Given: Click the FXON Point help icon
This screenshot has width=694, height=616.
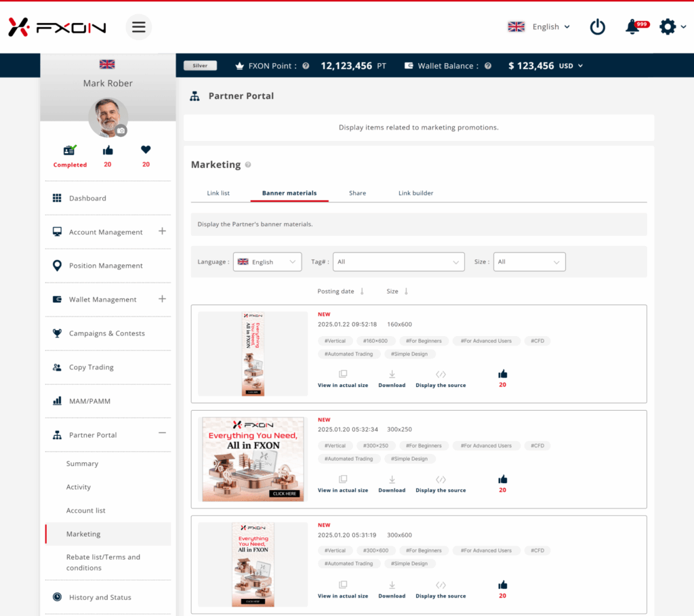Looking at the screenshot, I should tap(306, 66).
